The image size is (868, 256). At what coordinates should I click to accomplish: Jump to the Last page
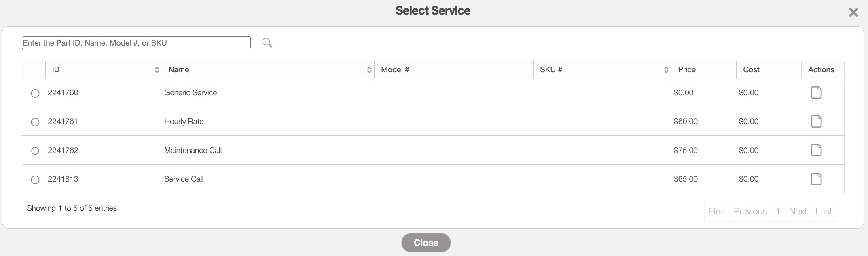[x=824, y=211]
